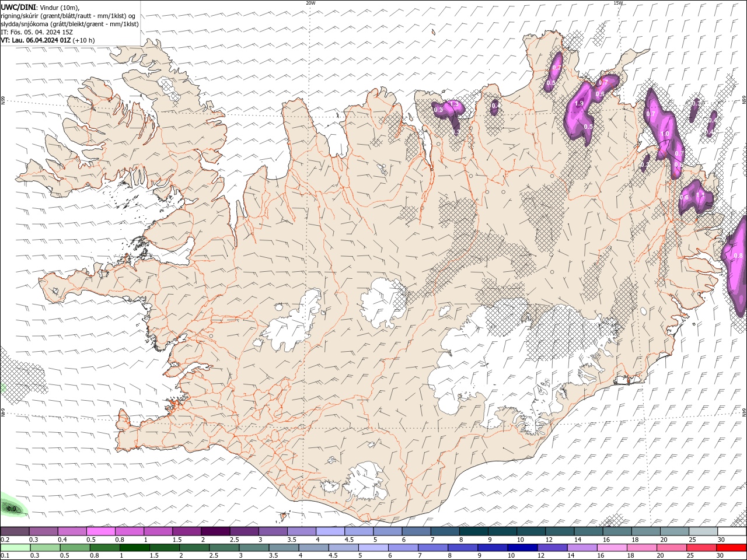Select the upper-row legend swatch labeled 8
This screenshot has height=560, width=747.
[x=474, y=531]
